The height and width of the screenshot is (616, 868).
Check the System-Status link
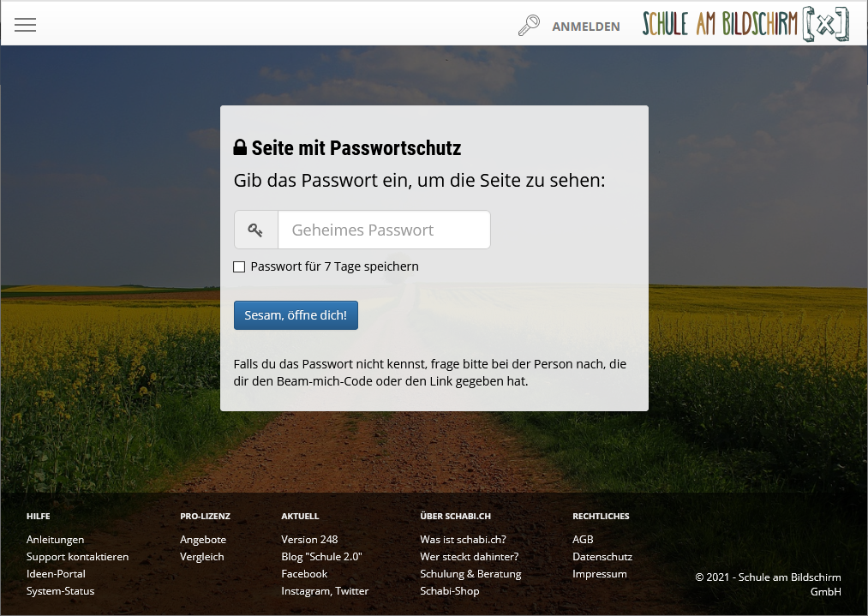pos(60,590)
